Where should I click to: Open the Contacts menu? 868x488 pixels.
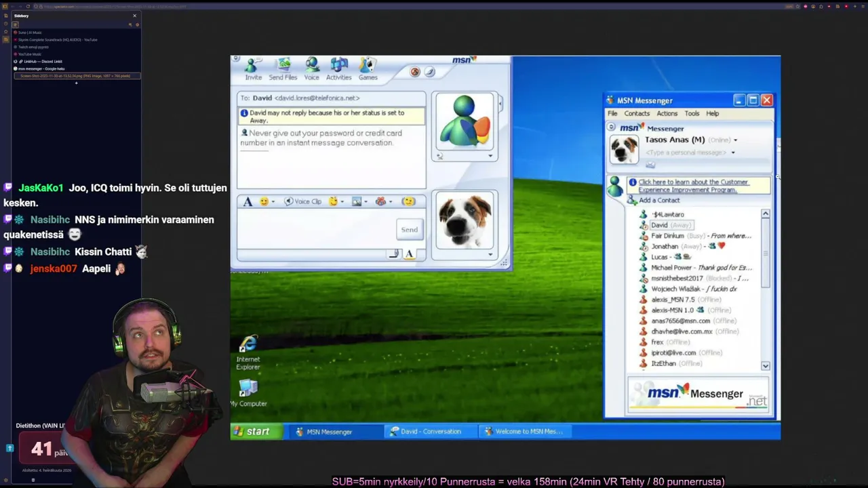(x=637, y=114)
